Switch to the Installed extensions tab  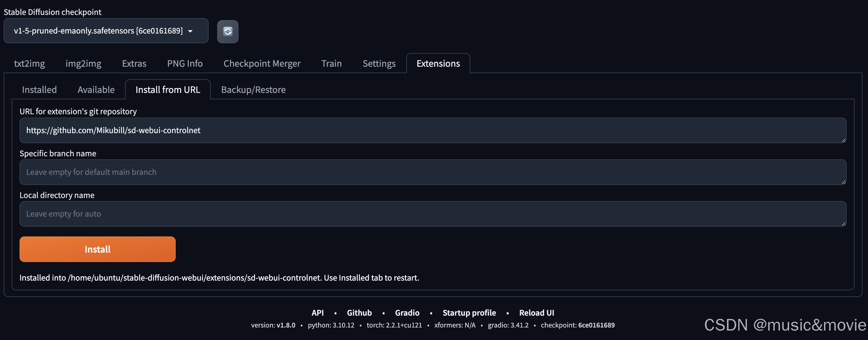[39, 90]
